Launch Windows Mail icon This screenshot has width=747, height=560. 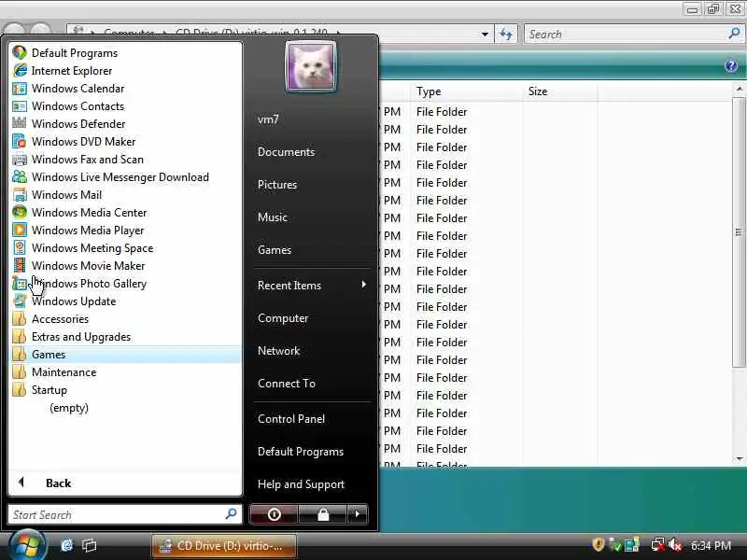(20, 195)
